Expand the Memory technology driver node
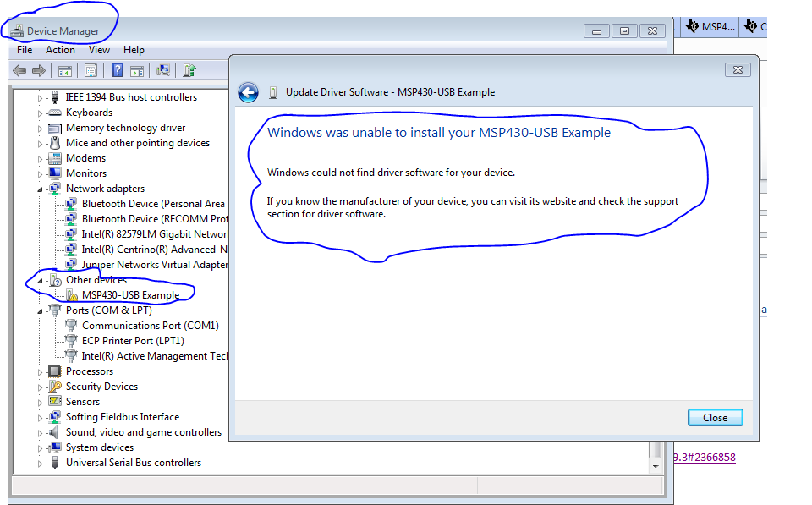The image size is (812, 505). 40,128
